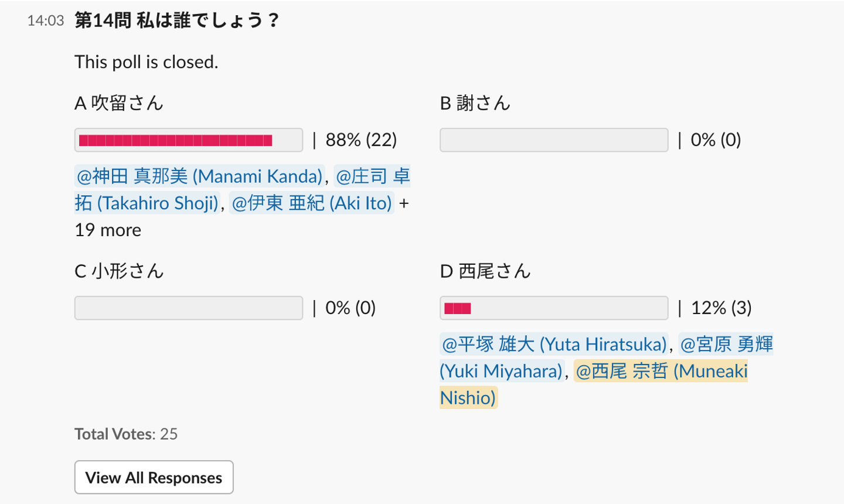Click the 88% (22) vote count
844x504 pixels.
click(x=361, y=140)
